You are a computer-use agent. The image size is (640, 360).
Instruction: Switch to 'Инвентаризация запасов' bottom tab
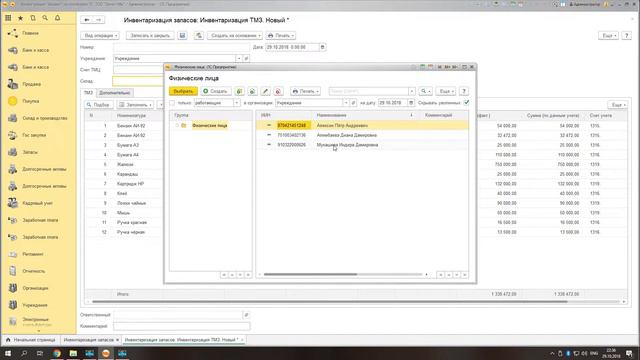[89, 340]
